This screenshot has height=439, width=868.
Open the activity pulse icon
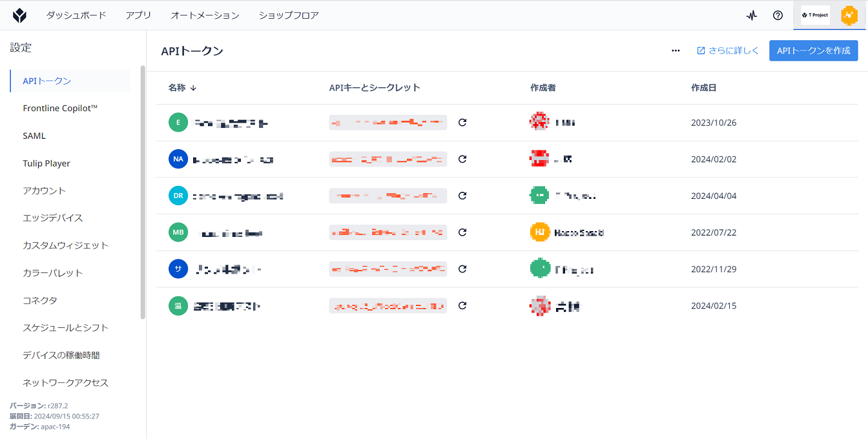[x=751, y=15]
